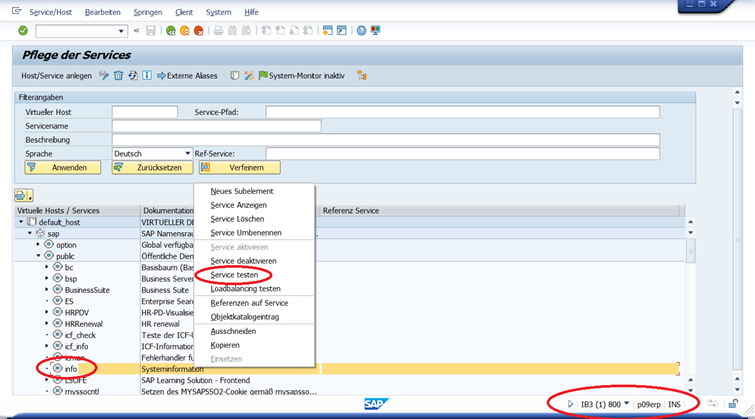Open the command field dropdown arrow
This screenshot has height=419, width=755.
(x=121, y=31)
